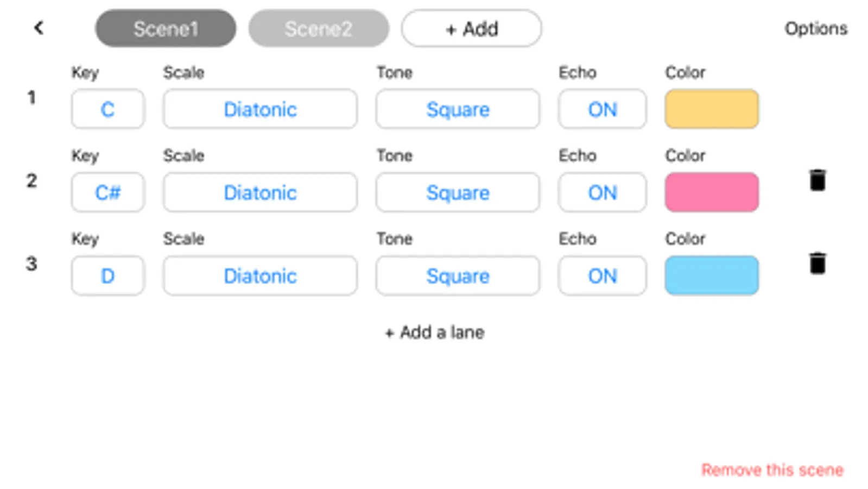Open lane 3 Diatonic scale picker
The image size is (868, 489).
(260, 275)
